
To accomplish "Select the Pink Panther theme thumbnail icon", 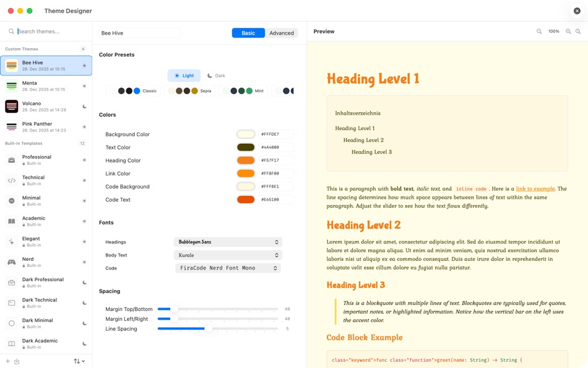I will tap(12, 126).
